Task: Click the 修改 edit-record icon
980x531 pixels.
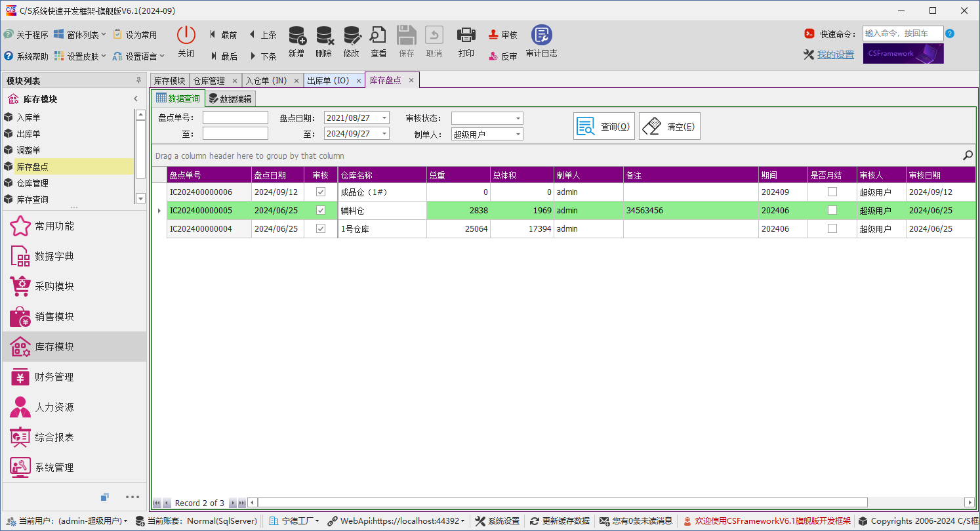Action: click(x=352, y=35)
